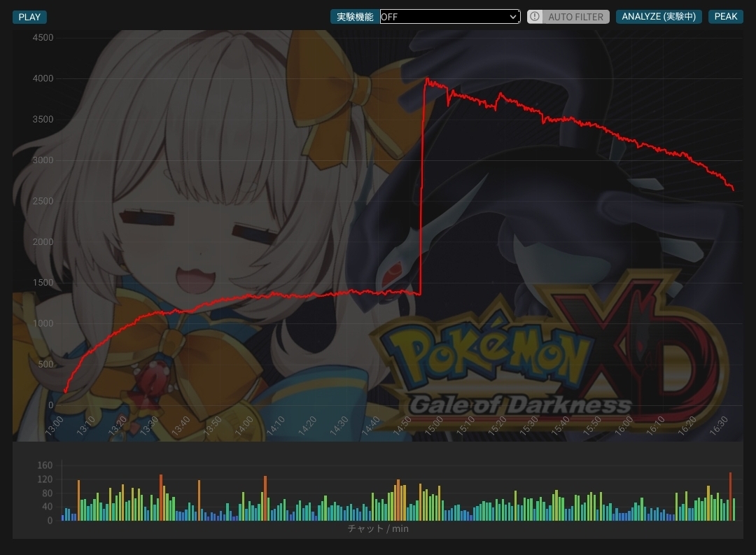The height and width of the screenshot is (555, 756).
Task: Open the 実験機能 OFF dropdown
Action: (450, 17)
